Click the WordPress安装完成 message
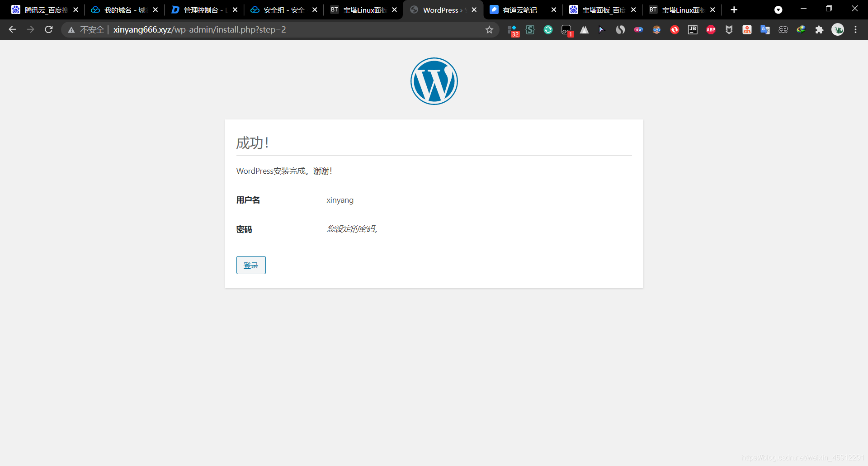The image size is (868, 466). pos(284,171)
